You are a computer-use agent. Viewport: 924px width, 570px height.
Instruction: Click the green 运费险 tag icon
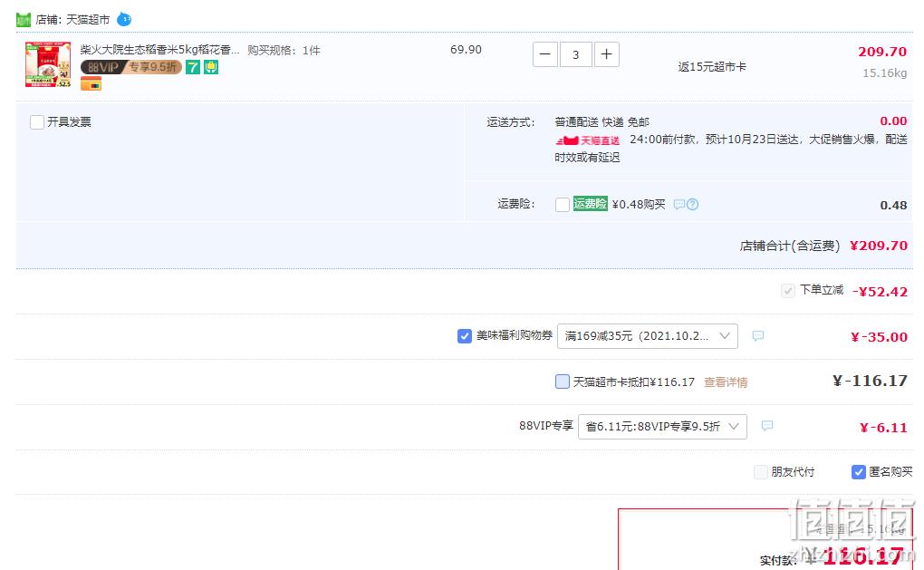click(x=591, y=204)
